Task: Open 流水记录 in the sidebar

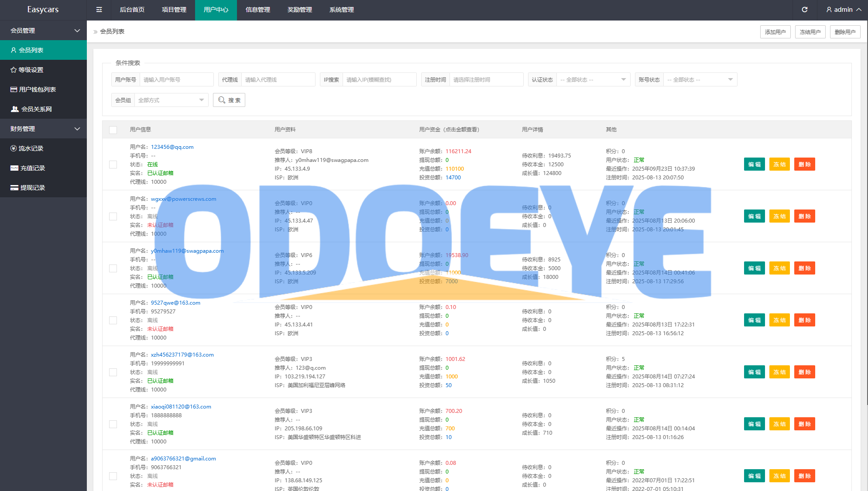Action: [31, 148]
